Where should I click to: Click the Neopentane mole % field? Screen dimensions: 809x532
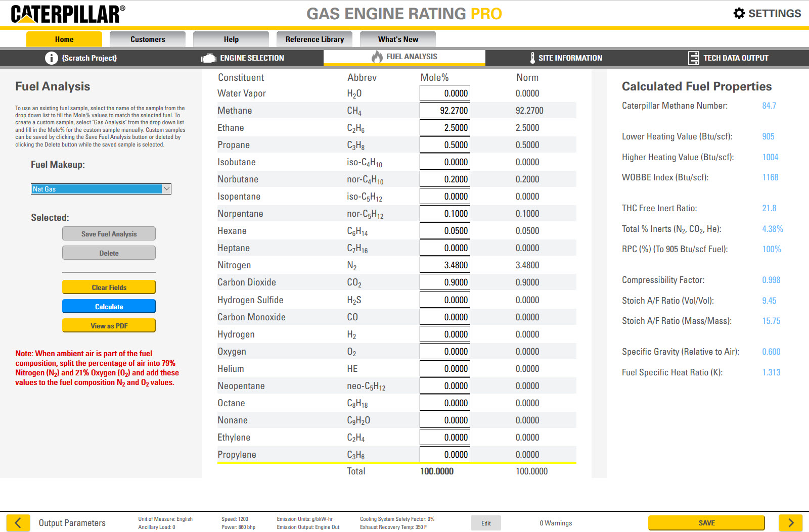click(445, 386)
